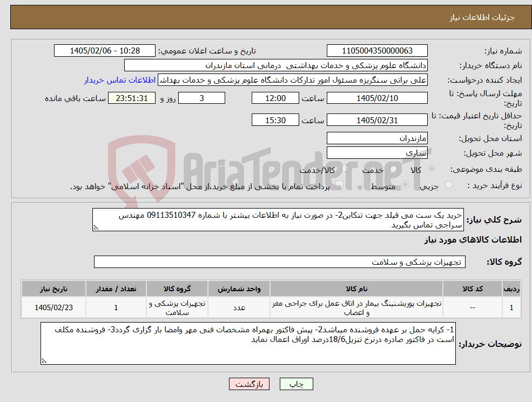Click the resize handle of description textbox
This screenshot has height=402, width=532.
coord(96,228)
